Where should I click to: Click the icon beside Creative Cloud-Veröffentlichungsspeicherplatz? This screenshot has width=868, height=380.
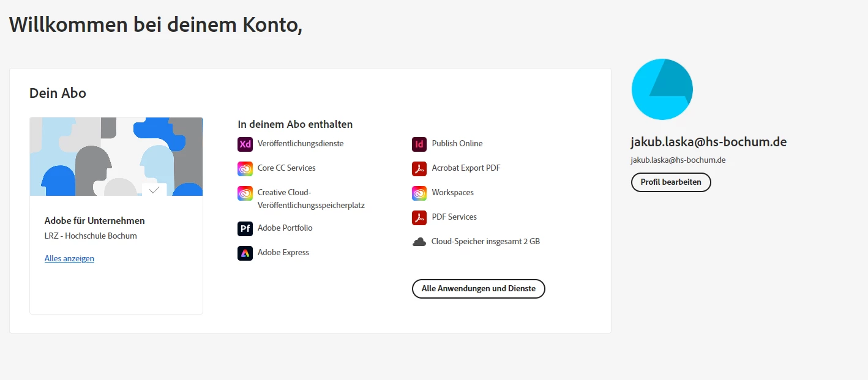tap(245, 193)
